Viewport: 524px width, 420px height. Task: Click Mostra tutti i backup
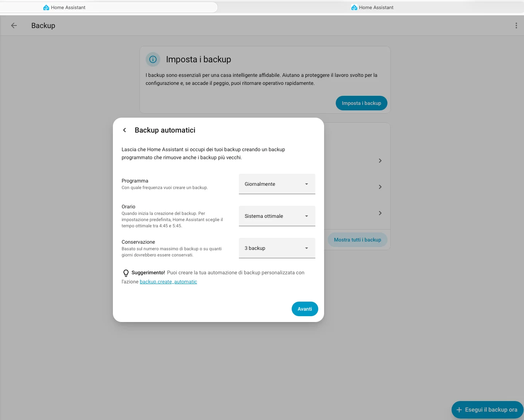click(357, 240)
